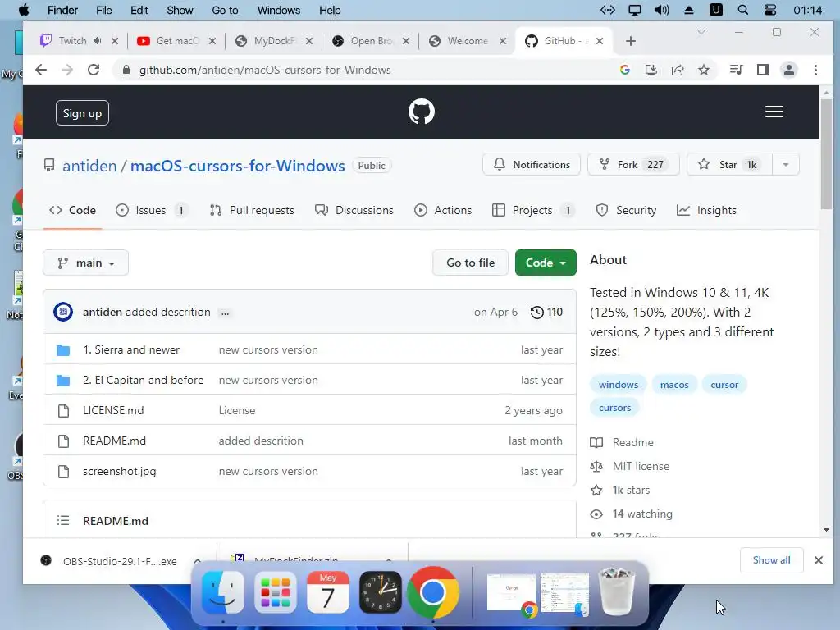
Task: Open the '1. Sierra and newer' folder
Action: pyautogui.click(x=131, y=349)
